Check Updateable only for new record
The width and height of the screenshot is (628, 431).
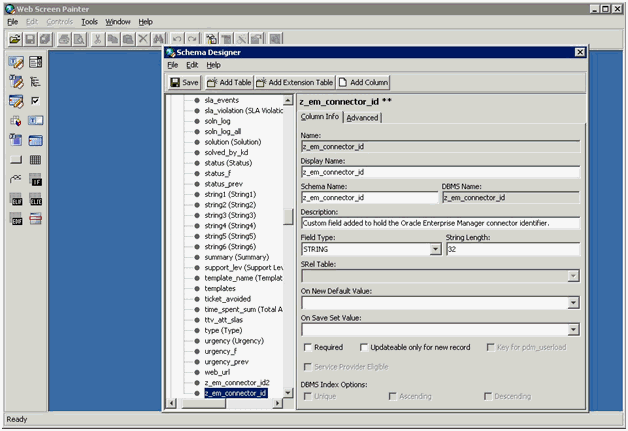click(364, 347)
